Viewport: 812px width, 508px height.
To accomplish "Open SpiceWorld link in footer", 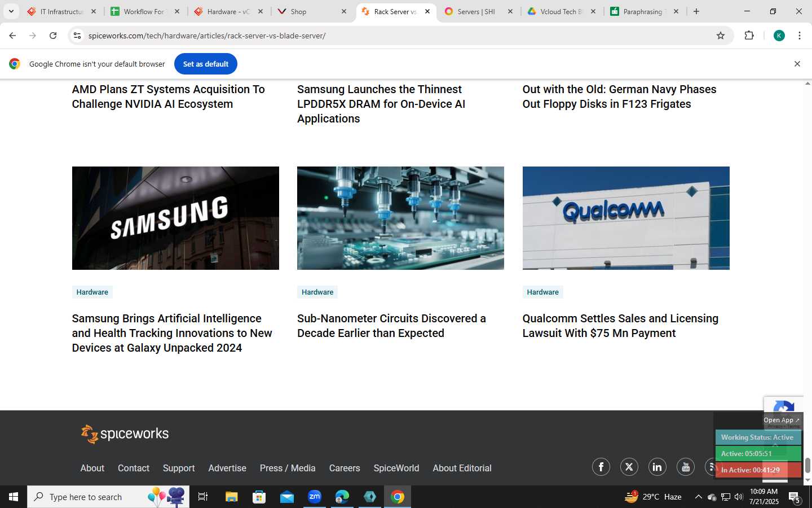I will (x=396, y=468).
